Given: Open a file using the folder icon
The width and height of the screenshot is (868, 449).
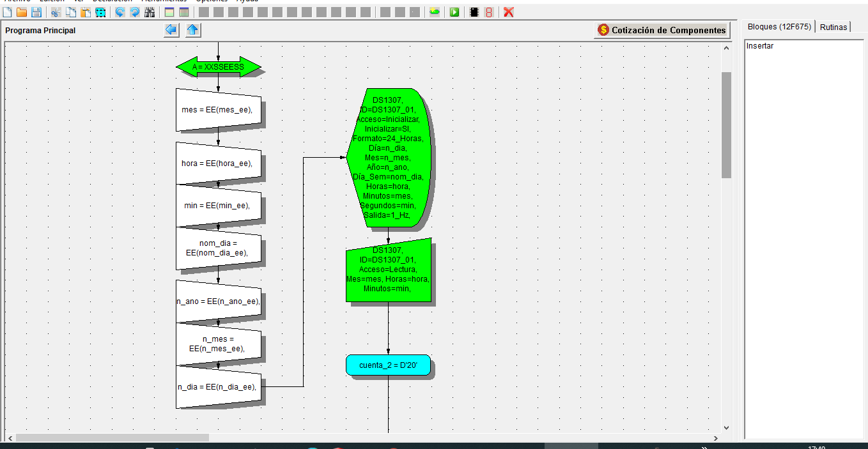Looking at the screenshot, I should (x=22, y=12).
